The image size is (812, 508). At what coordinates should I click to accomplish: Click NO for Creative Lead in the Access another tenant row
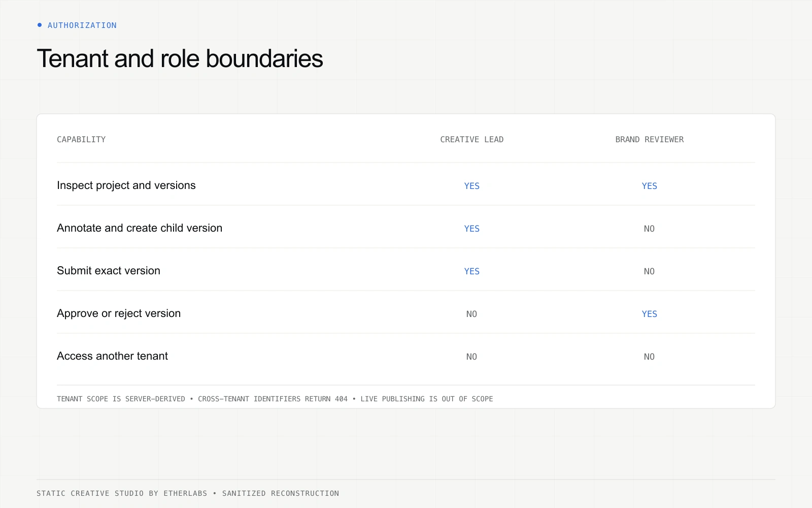coord(471,357)
